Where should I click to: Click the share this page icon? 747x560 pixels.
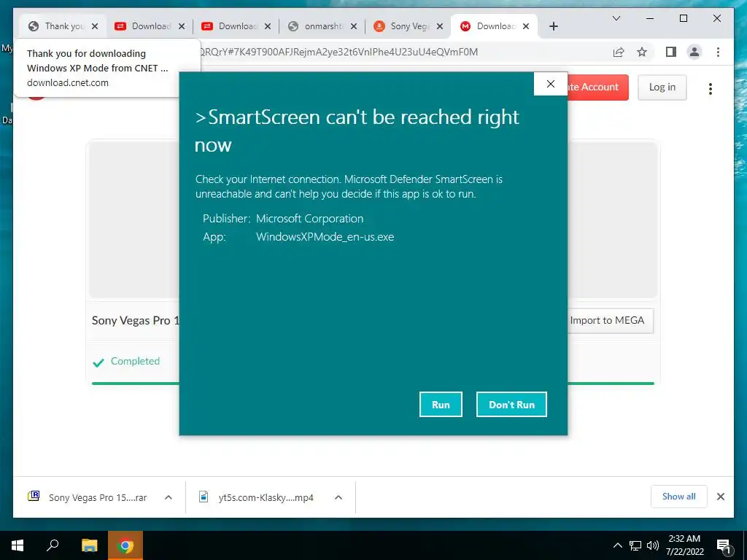619,52
